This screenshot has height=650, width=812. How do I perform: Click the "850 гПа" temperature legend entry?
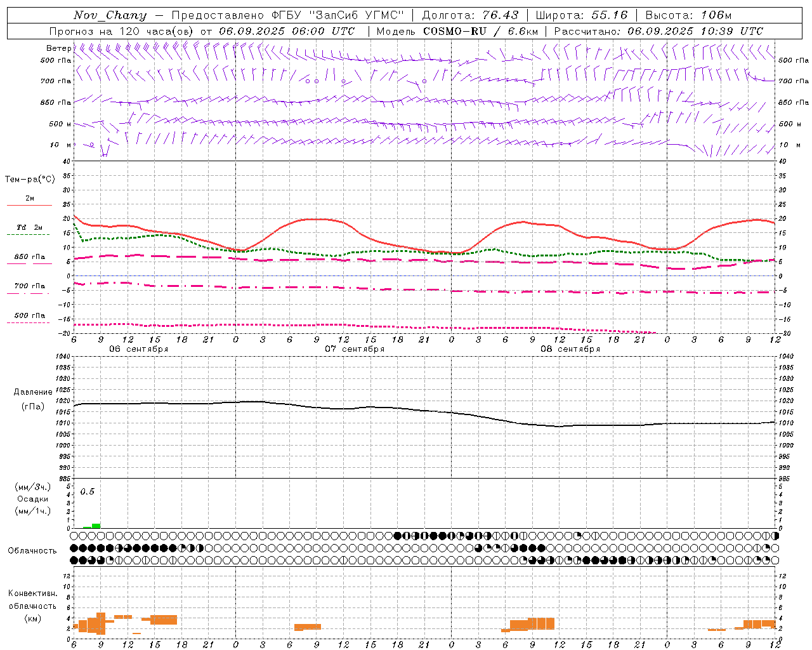pyautogui.click(x=30, y=257)
